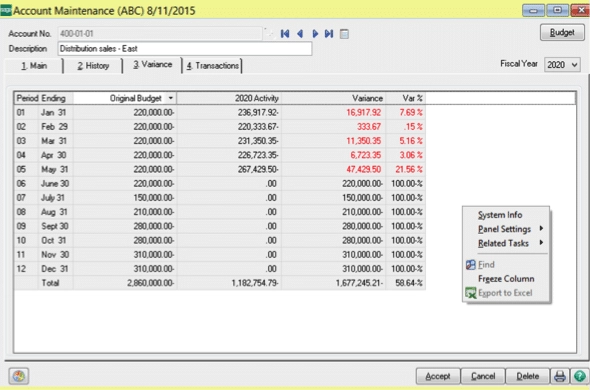Select the July 31 budget 150,000.00-
The height and width of the screenshot is (390, 590).
click(154, 198)
